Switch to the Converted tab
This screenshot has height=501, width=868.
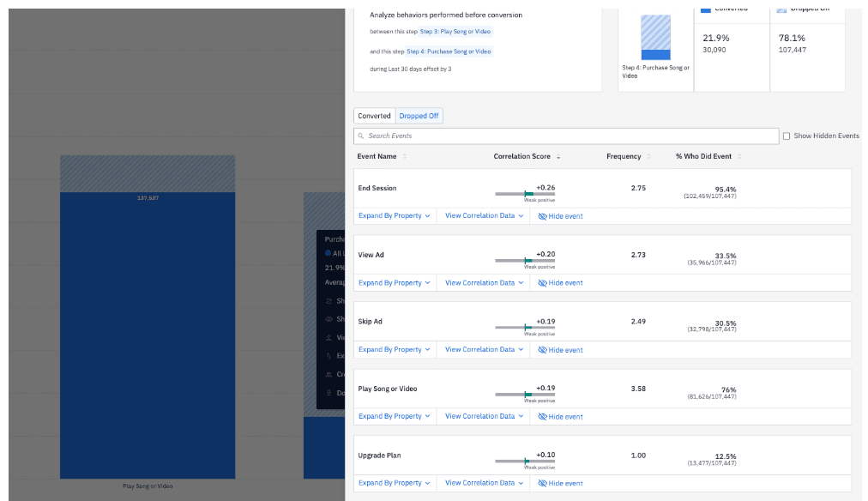(x=374, y=116)
